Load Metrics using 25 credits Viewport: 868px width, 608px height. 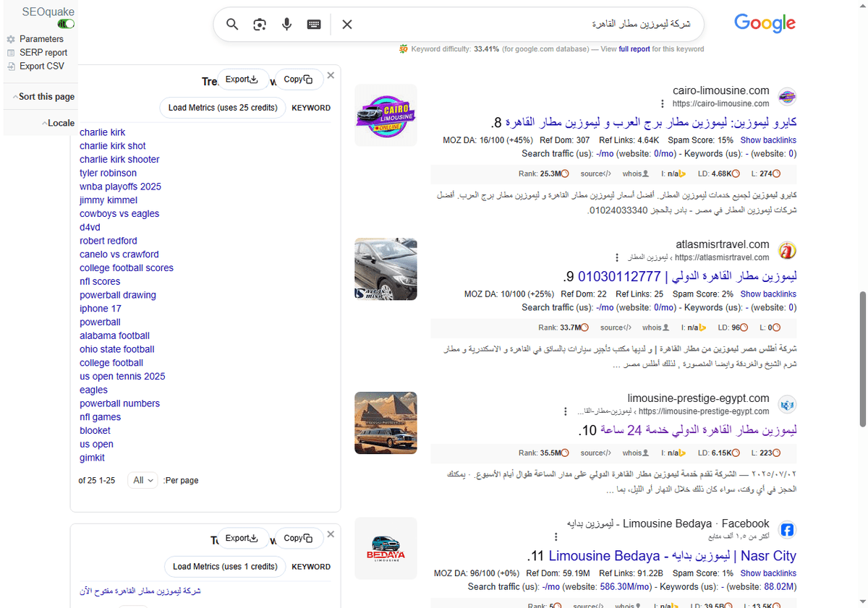pyautogui.click(x=222, y=107)
